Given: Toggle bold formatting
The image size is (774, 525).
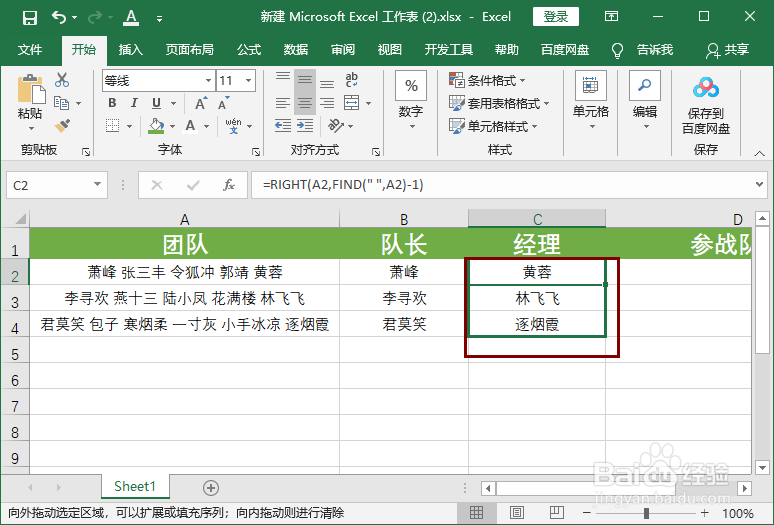Looking at the screenshot, I should point(113,103).
